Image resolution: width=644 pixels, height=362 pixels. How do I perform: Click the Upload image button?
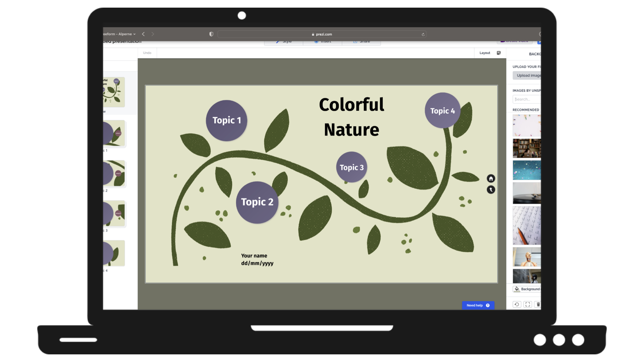pyautogui.click(x=527, y=75)
